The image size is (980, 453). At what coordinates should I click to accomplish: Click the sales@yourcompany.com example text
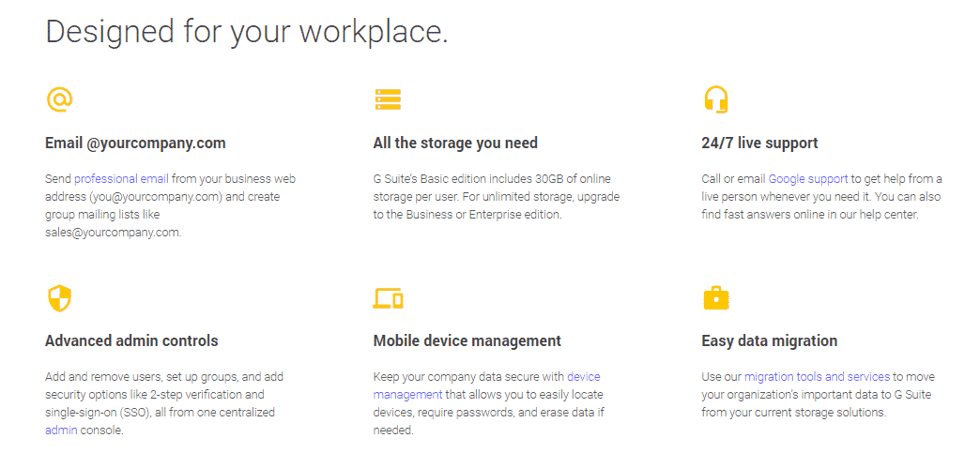113,233
